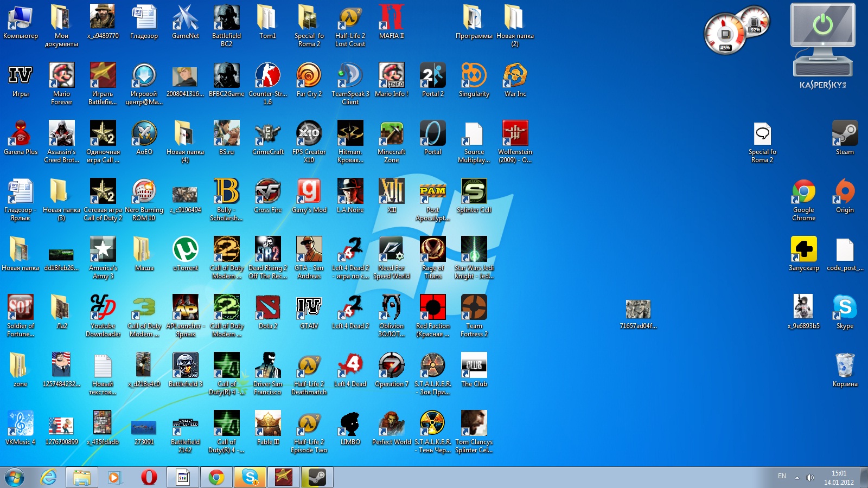Open the Windows Start button
This screenshot has height=488, width=868.
15,478
